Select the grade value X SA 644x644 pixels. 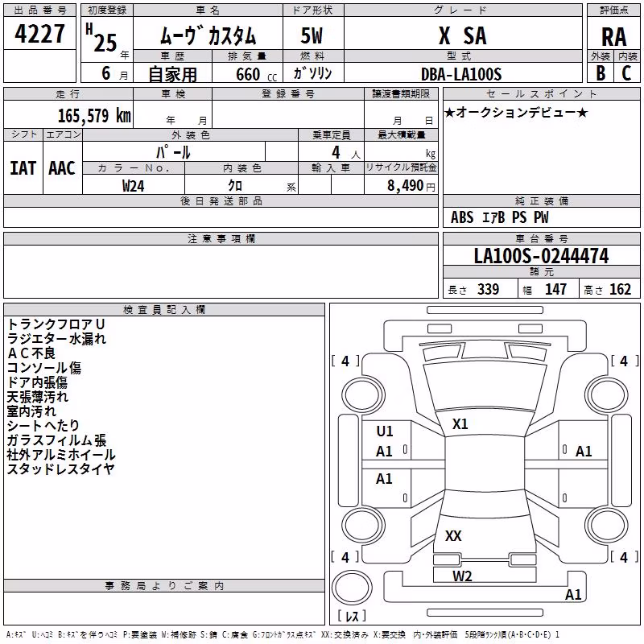tap(463, 35)
